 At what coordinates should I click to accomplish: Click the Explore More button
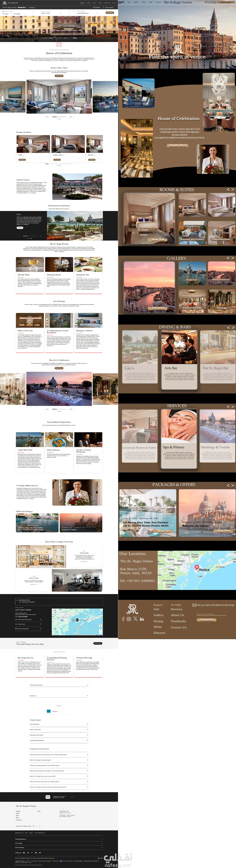[178, 145]
